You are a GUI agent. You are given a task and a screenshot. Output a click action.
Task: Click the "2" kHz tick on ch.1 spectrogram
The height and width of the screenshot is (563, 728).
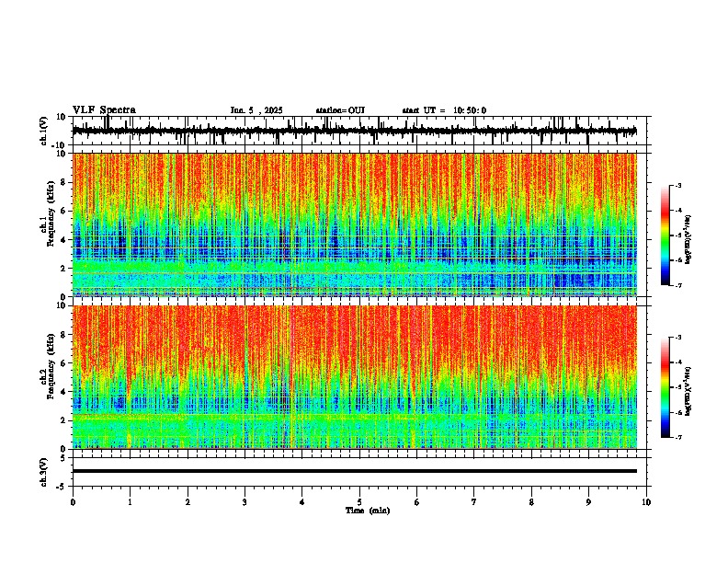tap(65, 269)
